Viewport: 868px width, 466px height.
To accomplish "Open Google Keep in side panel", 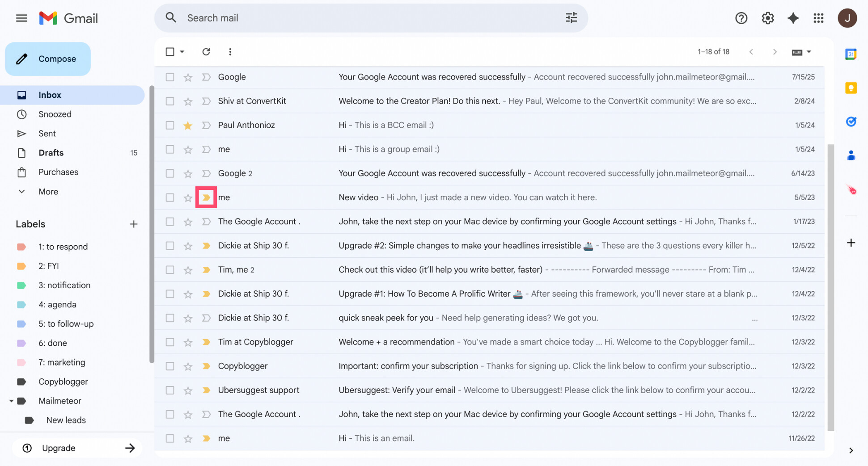I will pyautogui.click(x=851, y=88).
